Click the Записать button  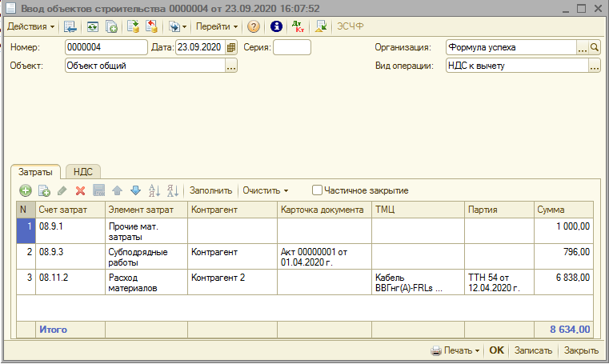(x=533, y=350)
